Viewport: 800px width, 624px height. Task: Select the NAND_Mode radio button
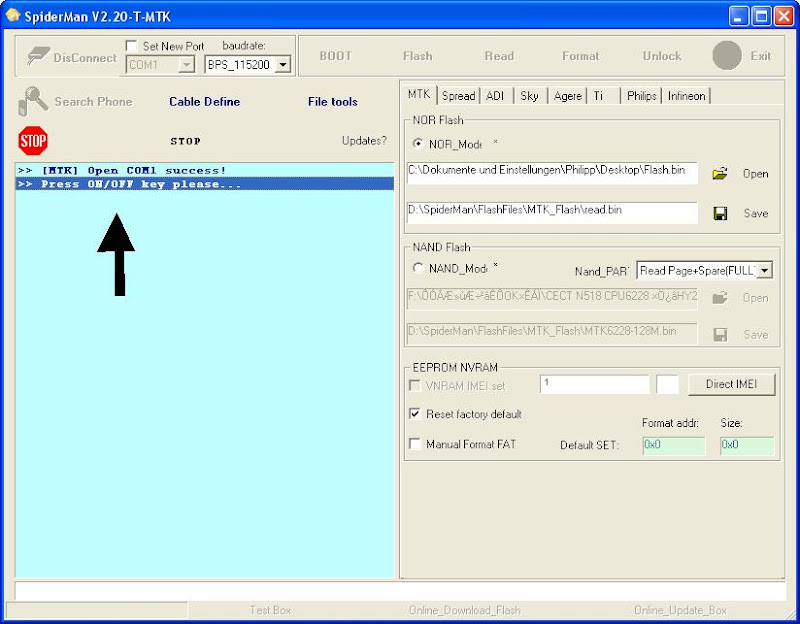pyautogui.click(x=418, y=268)
